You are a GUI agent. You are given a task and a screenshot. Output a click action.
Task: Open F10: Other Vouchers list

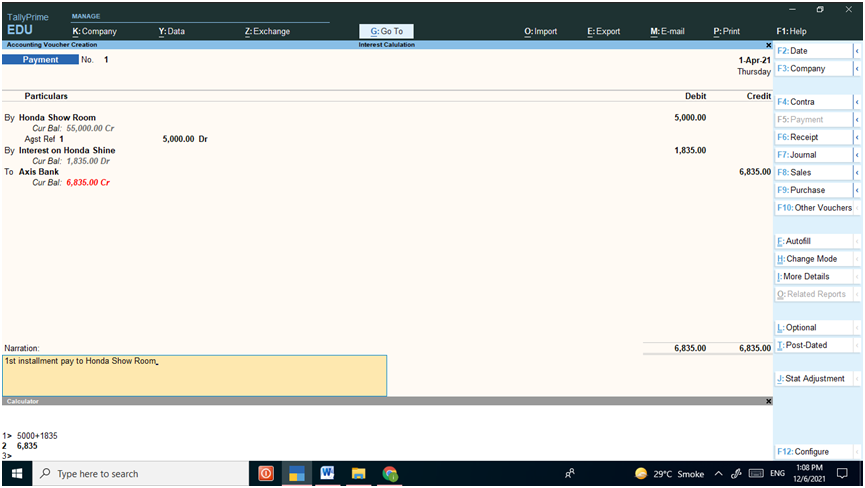pyautogui.click(x=814, y=208)
